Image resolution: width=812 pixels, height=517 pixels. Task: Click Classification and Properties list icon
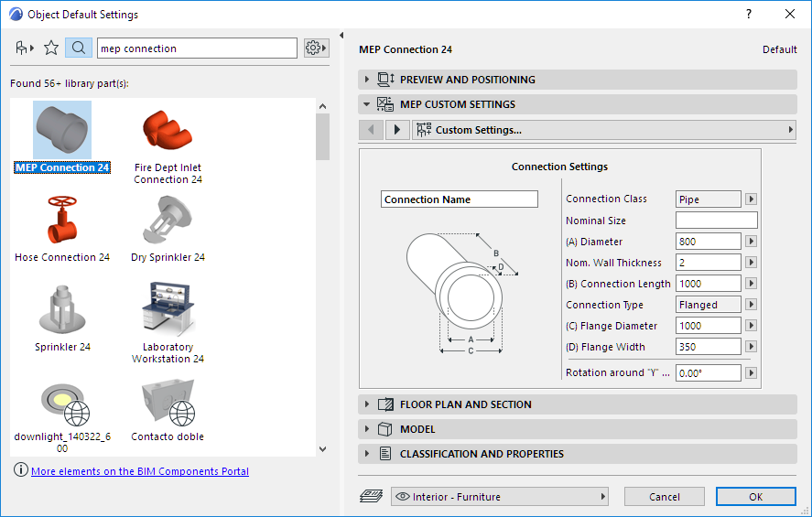pyautogui.click(x=385, y=454)
